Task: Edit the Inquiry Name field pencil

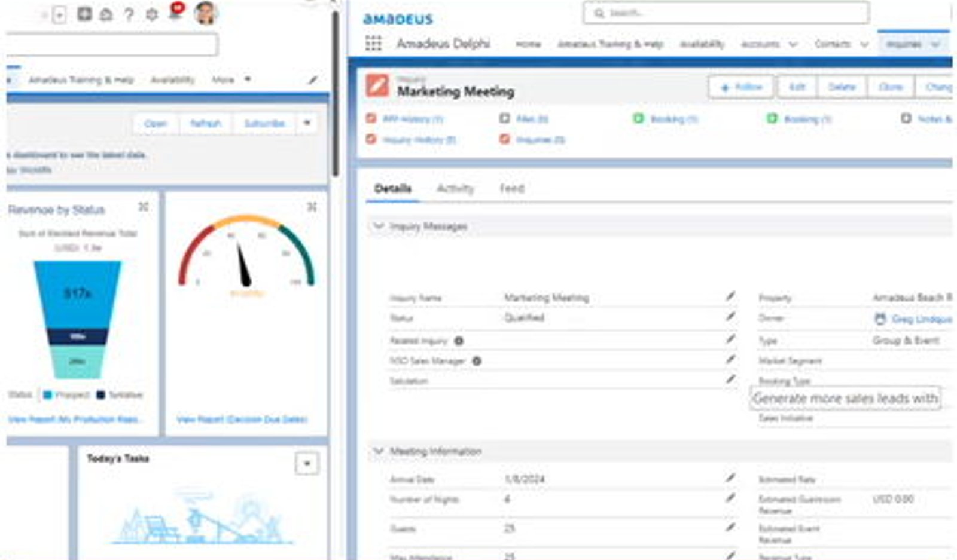Action: click(x=730, y=296)
